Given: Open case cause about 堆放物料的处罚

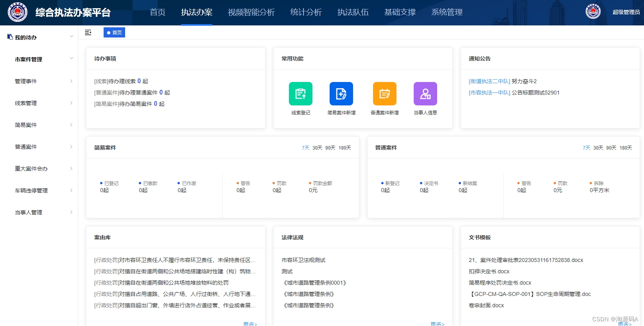Looking at the screenshot, I should 161,283.
